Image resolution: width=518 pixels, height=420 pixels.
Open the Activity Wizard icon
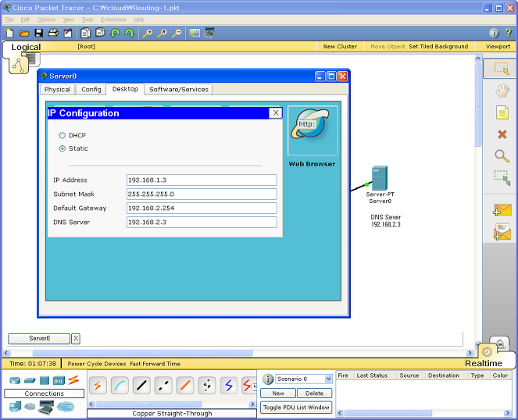pyautogui.click(x=68, y=33)
